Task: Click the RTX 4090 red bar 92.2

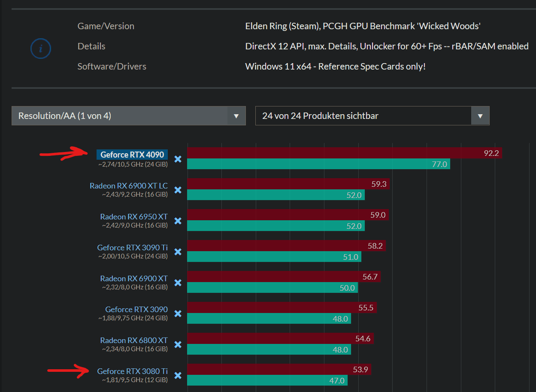Action: click(345, 153)
